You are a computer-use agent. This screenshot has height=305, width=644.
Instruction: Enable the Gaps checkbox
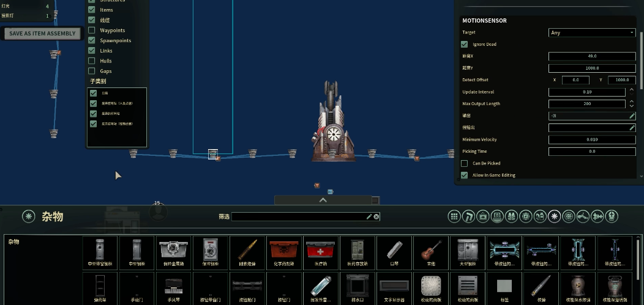92,71
